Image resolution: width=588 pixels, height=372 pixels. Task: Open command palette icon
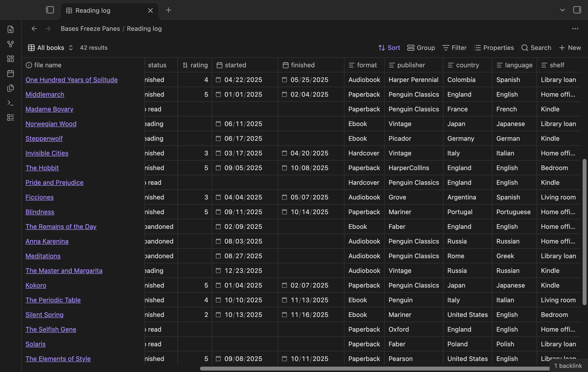10,103
